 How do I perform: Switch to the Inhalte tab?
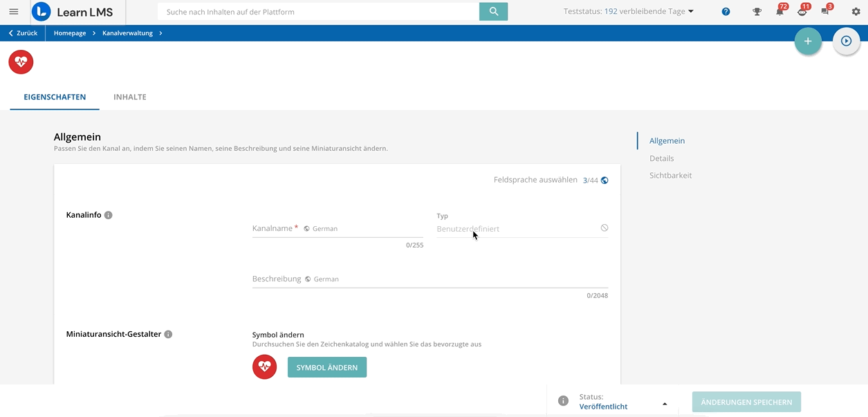[x=129, y=97]
